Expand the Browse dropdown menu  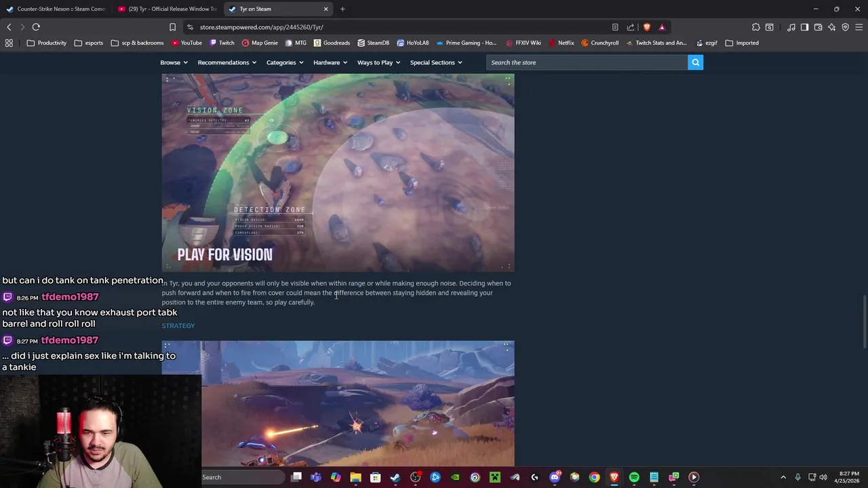point(174,62)
